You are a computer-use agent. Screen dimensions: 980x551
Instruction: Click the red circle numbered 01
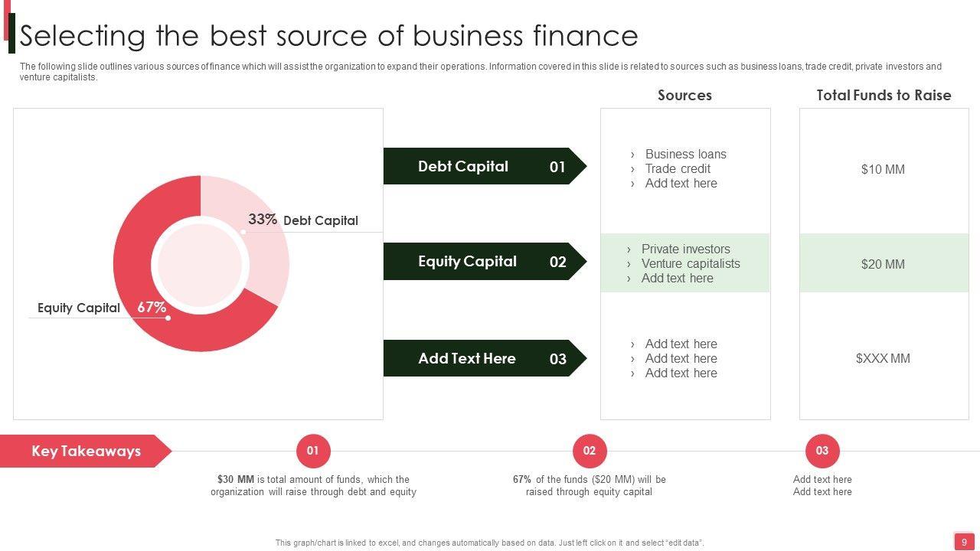tap(312, 451)
